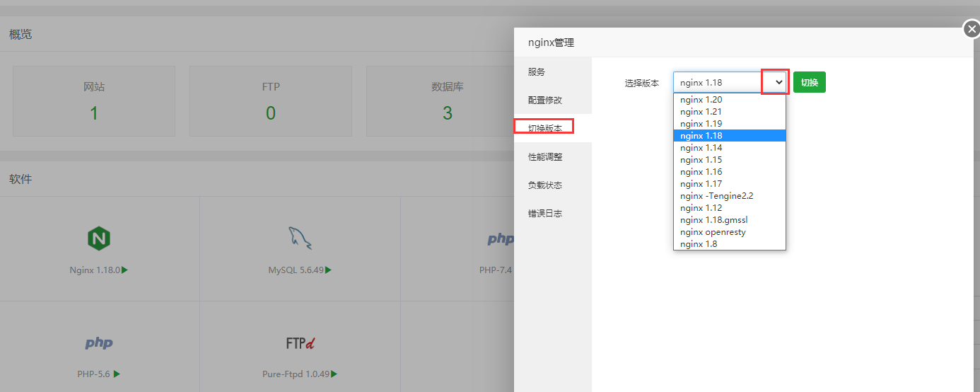Select nginx 1.19 from version list

(730, 124)
